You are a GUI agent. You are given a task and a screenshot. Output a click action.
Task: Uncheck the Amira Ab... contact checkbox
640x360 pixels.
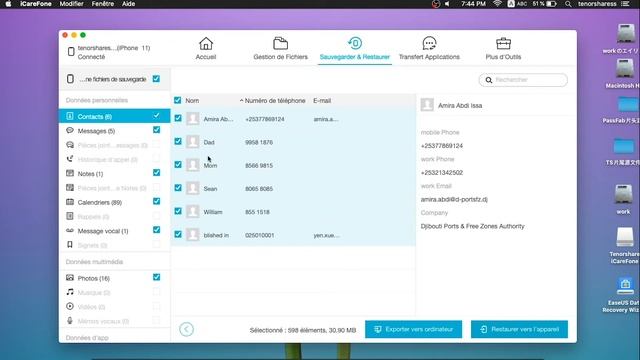point(178,118)
